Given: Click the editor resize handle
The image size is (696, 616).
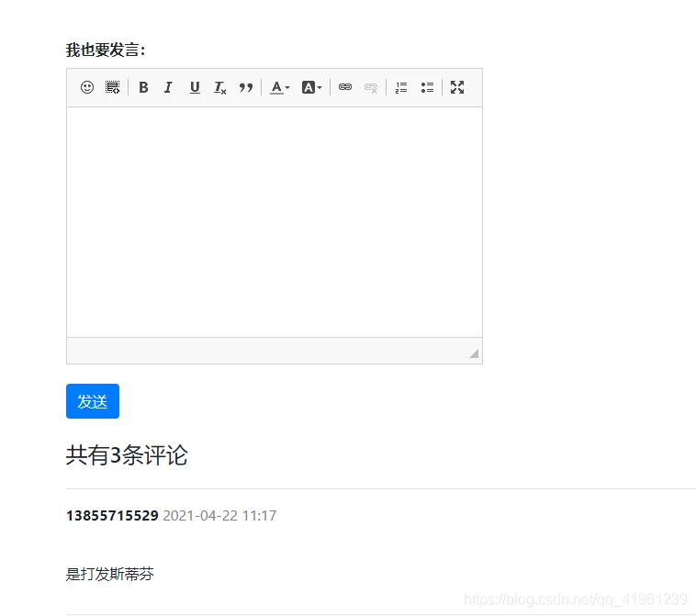Looking at the screenshot, I should coord(474,353).
